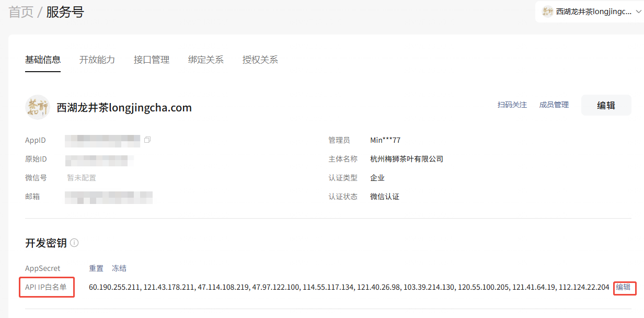Click 重置 for AppSecret
The image size is (644, 318).
click(x=96, y=268)
